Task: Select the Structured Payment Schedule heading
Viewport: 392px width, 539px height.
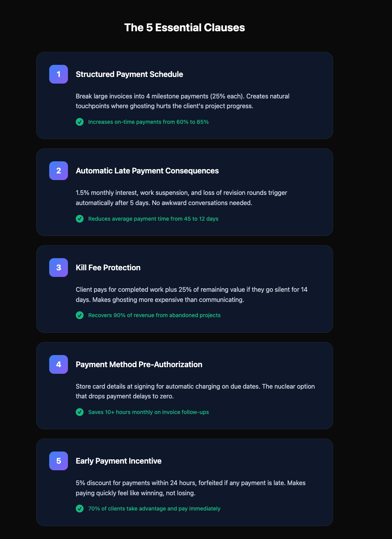Action: click(x=129, y=74)
